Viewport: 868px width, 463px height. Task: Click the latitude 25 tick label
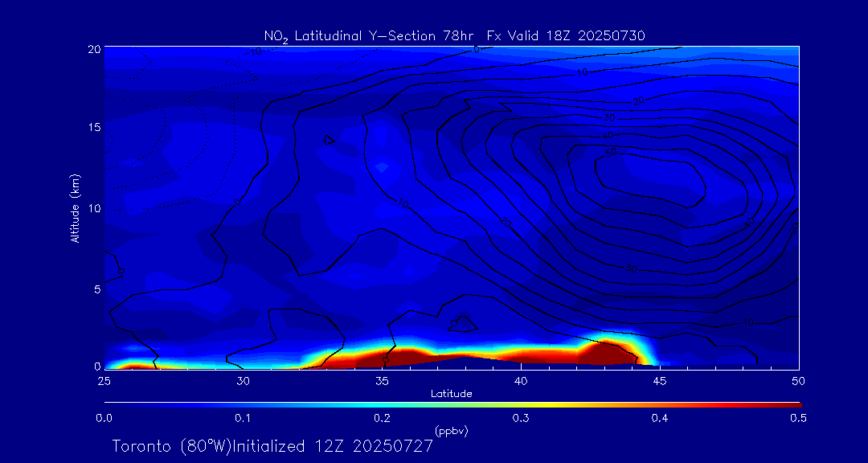tap(104, 379)
